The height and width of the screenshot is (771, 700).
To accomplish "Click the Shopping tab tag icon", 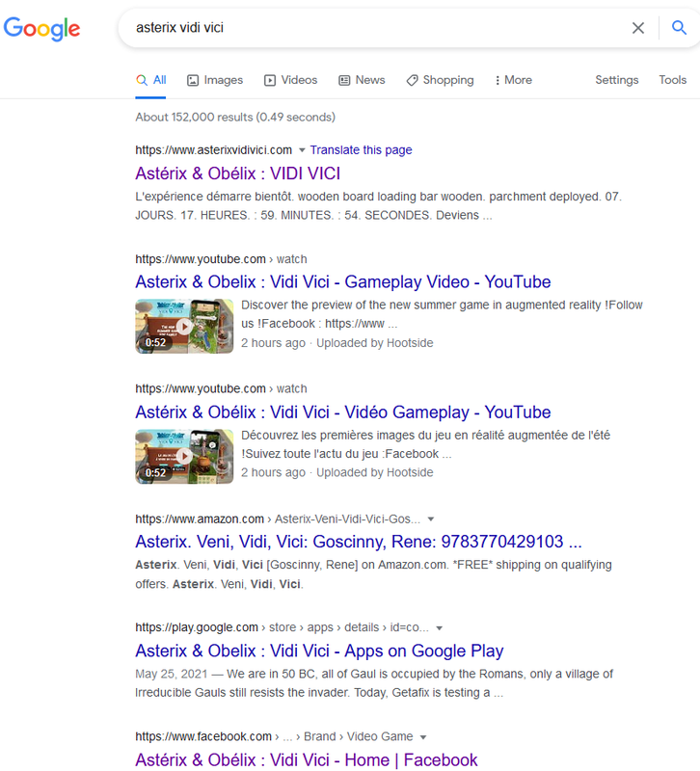I will click(x=412, y=80).
